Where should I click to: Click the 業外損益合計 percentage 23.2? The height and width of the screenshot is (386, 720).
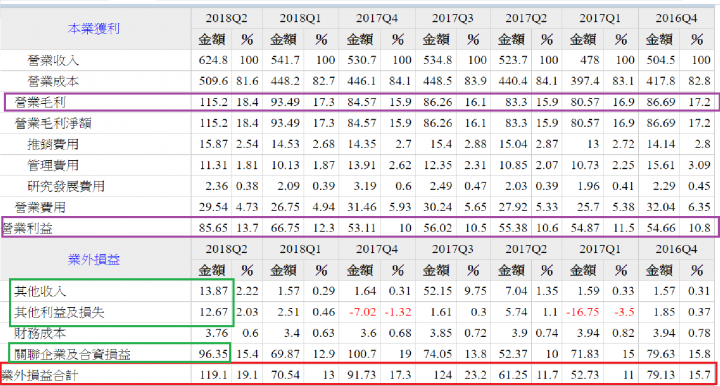[x=475, y=375]
